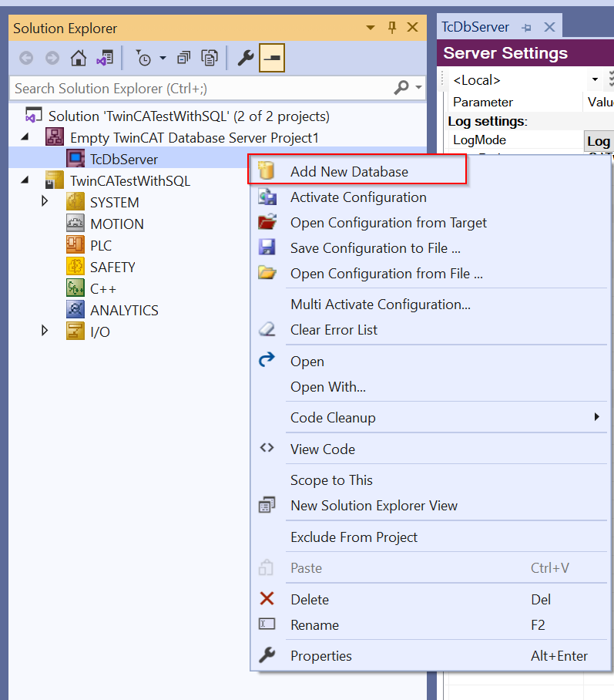614x700 pixels.
Task: Toggle the auto-hide pin on Solution Explorer
Action: (x=392, y=28)
